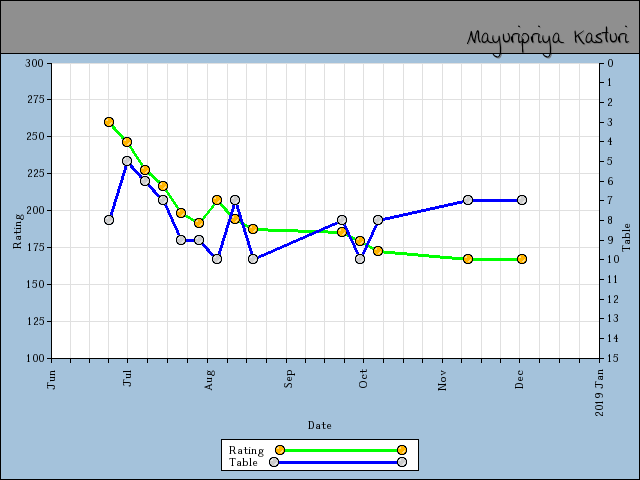Click the '100' left axis label

34,358
